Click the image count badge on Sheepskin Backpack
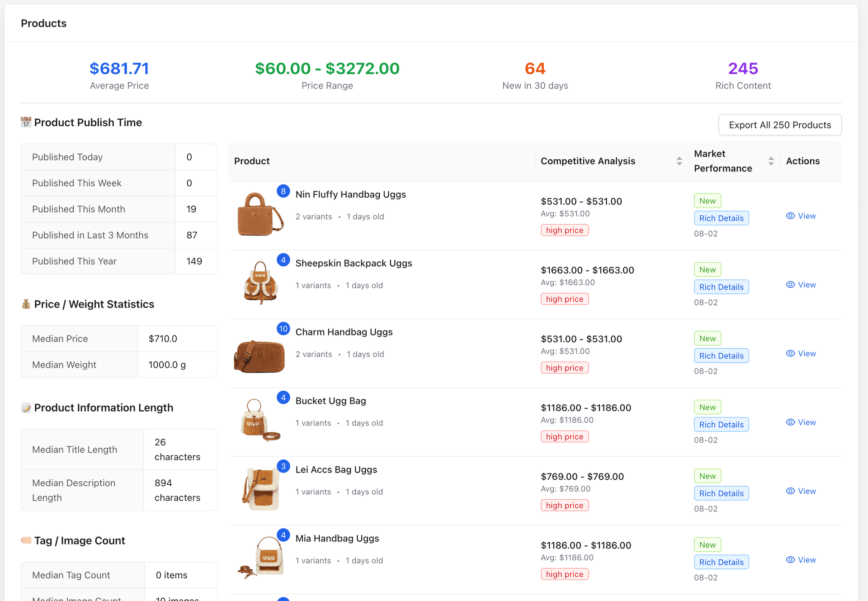 [x=283, y=260]
